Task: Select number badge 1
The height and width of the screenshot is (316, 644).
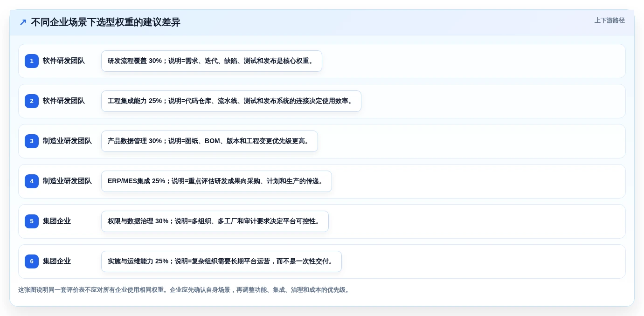Action: 32,61
